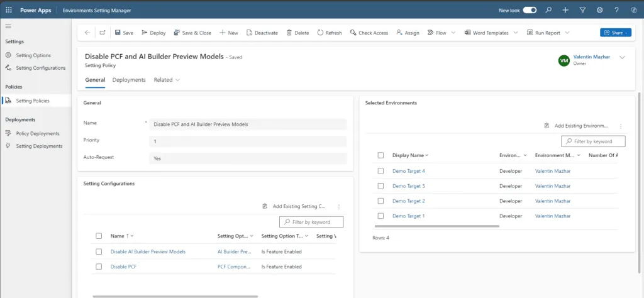
Task: Click Add Existing Setting Configuration button
Action: point(294,206)
